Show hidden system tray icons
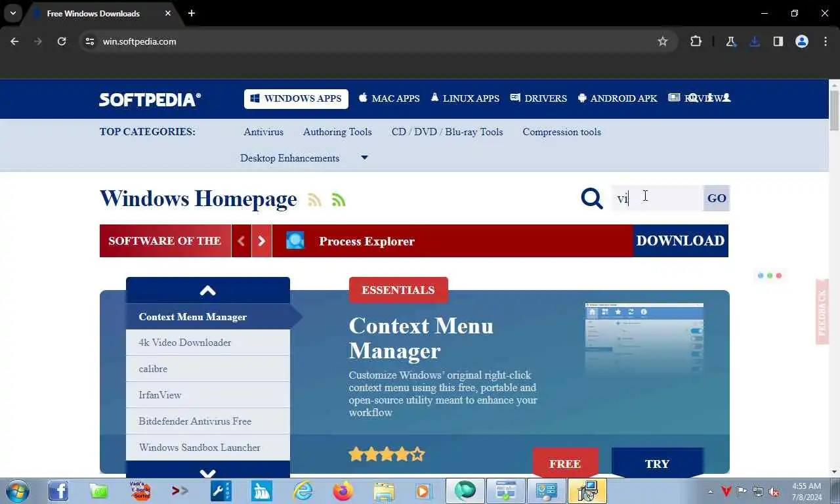Screen dimensions: 840x504 pos(710,492)
